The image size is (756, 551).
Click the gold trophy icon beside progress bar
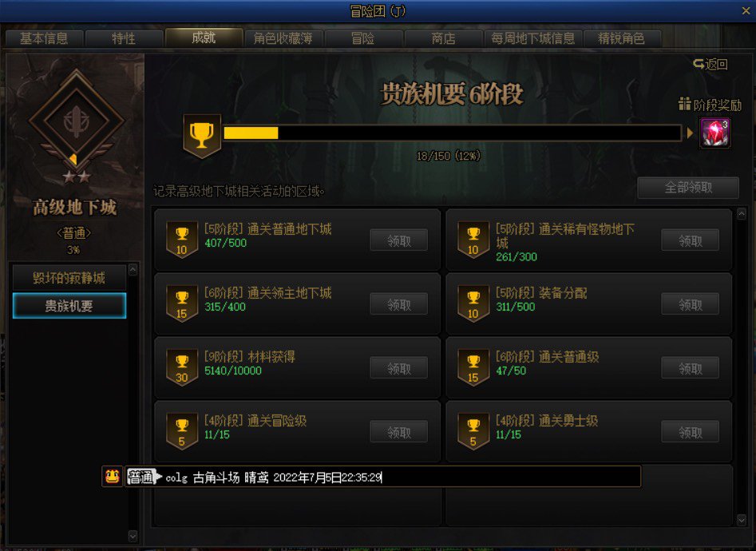pyautogui.click(x=202, y=136)
